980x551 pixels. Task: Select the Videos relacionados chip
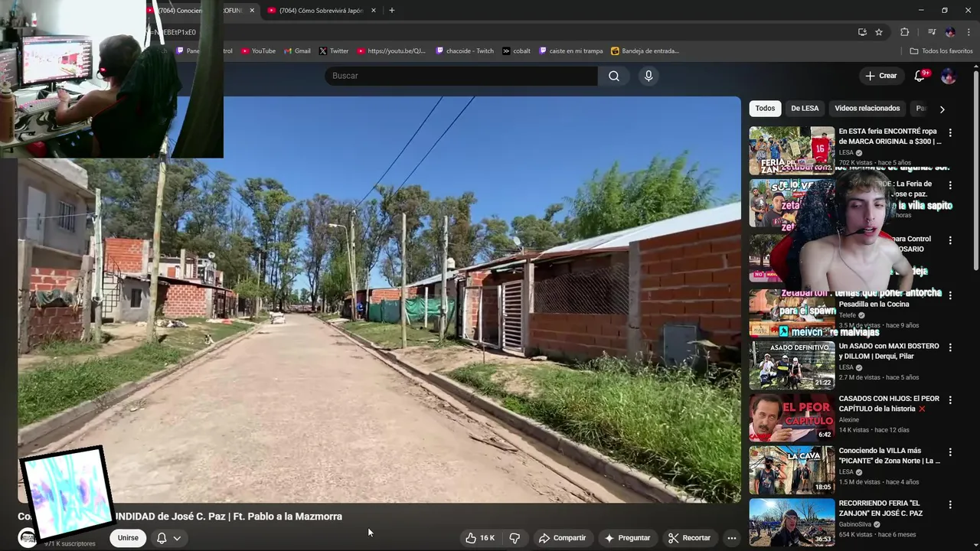(867, 109)
